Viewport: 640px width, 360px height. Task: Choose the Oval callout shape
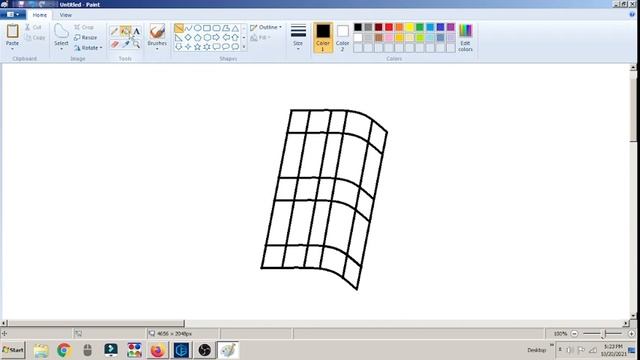click(x=226, y=47)
